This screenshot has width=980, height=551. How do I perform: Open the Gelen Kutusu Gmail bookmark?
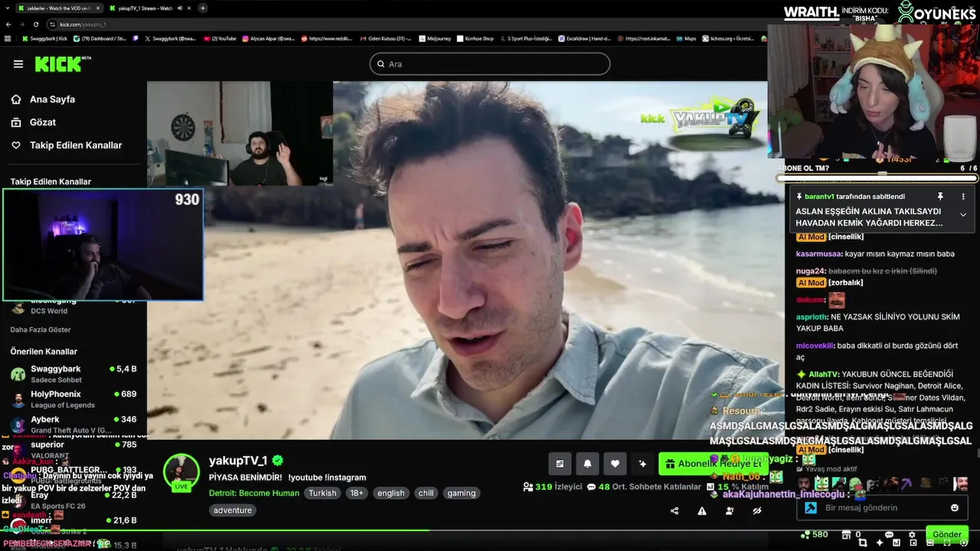tap(385, 38)
